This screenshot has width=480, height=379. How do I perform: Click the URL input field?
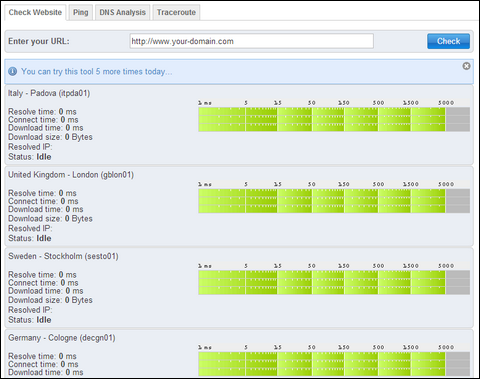pos(251,41)
